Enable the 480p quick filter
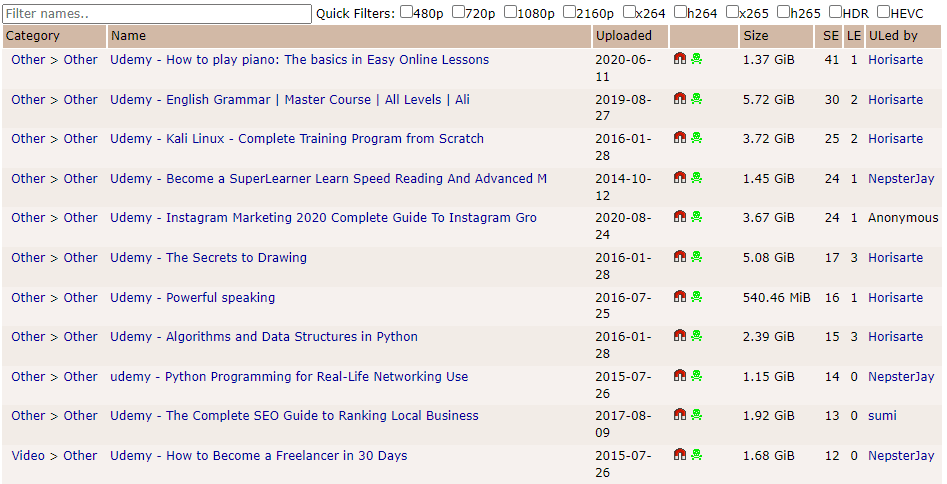Image resolution: width=947 pixels, height=484 pixels. (406, 11)
